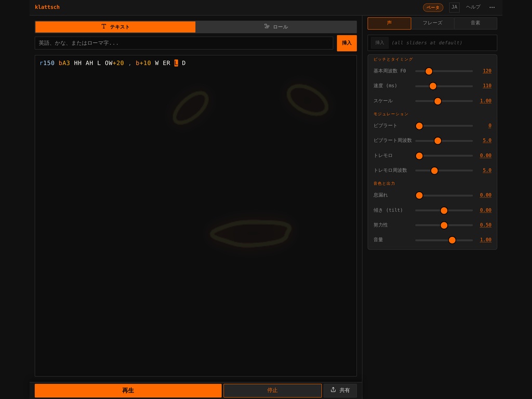Click the HH phoneme in editor

point(78,63)
